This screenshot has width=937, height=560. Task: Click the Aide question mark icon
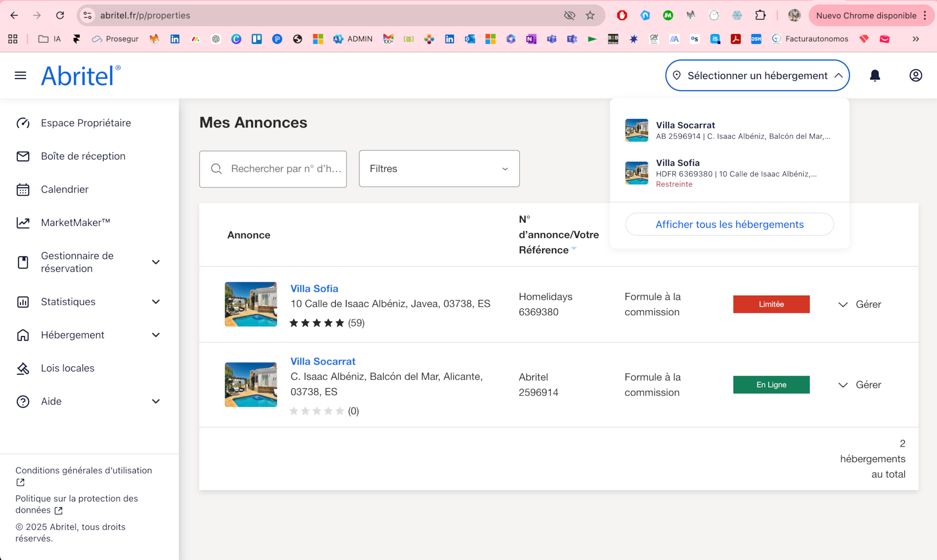coord(23,401)
